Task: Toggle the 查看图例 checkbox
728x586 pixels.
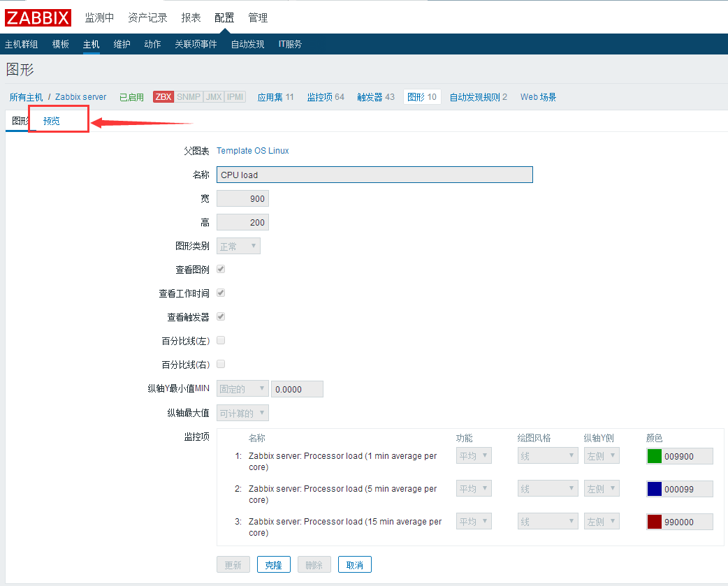Action: coord(221,269)
